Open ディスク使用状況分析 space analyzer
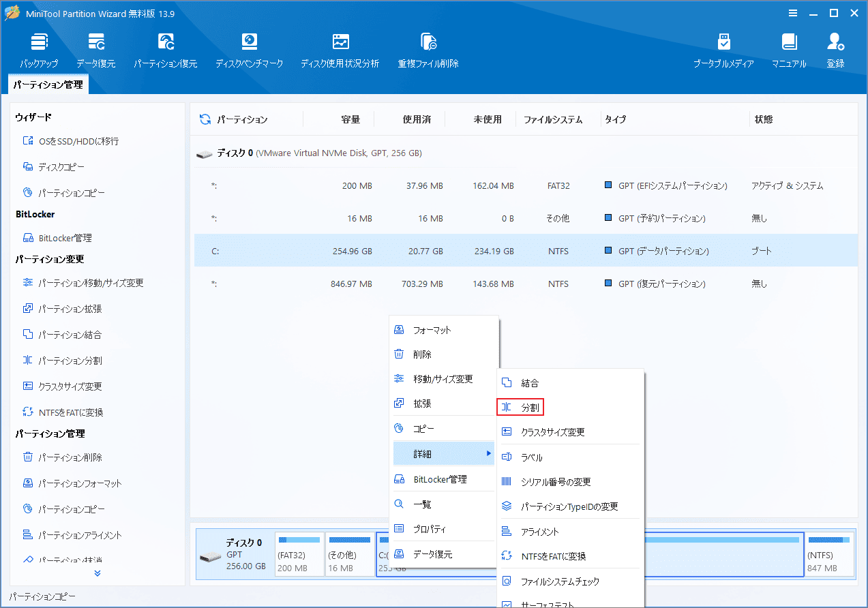Image resolution: width=868 pixels, height=608 pixels. 340,50
